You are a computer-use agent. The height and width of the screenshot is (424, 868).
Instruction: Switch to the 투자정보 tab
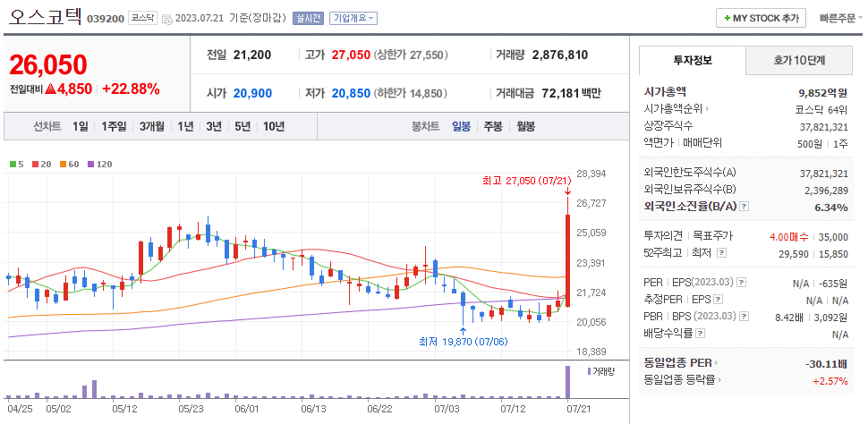[693, 60]
